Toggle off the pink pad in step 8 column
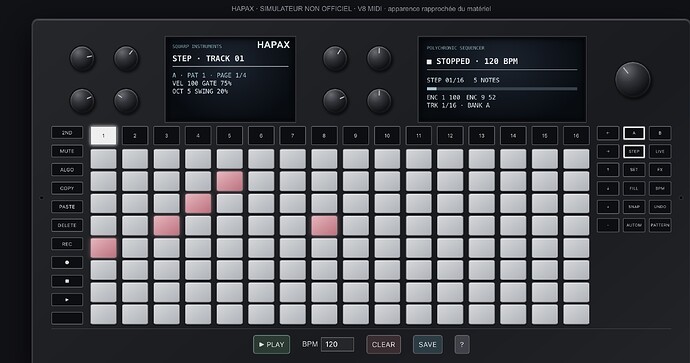690x363 pixels. pyautogui.click(x=324, y=226)
